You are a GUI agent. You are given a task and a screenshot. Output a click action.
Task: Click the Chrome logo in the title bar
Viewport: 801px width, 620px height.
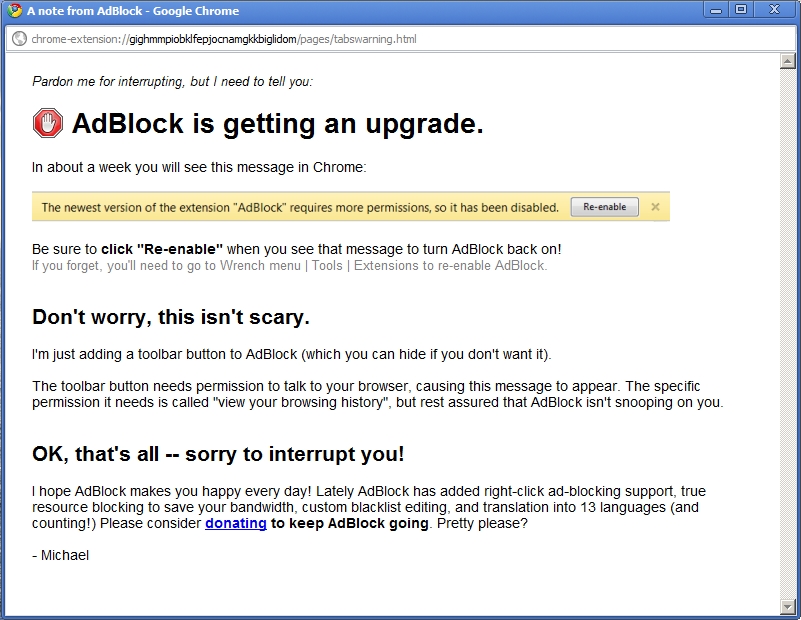14,11
